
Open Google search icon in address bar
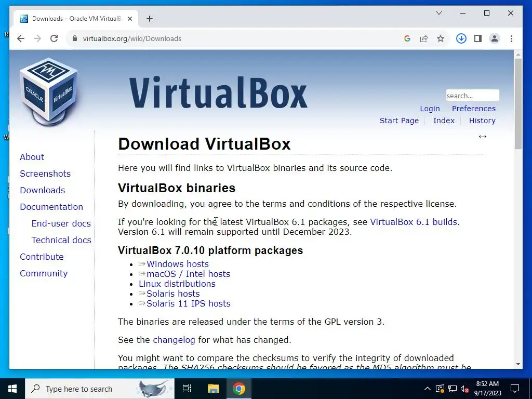point(407,38)
